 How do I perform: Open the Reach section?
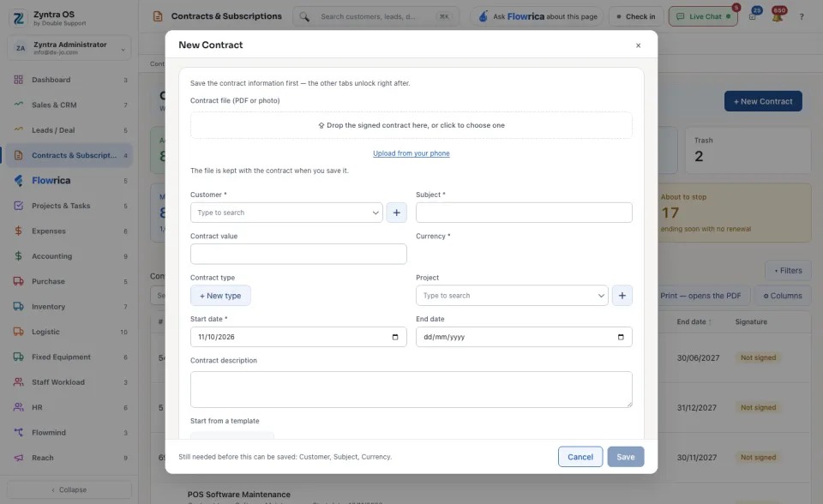pyautogui.click(x=69, y=458)
